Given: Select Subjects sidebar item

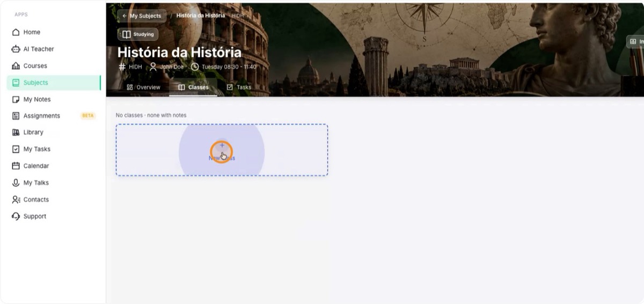Looking at the screenshot, I should (x=54, y=83).
